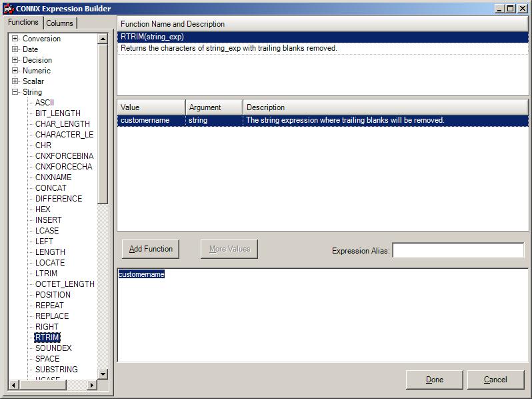Select the String tree node
532x399 pixels.
tap(32, 92)
